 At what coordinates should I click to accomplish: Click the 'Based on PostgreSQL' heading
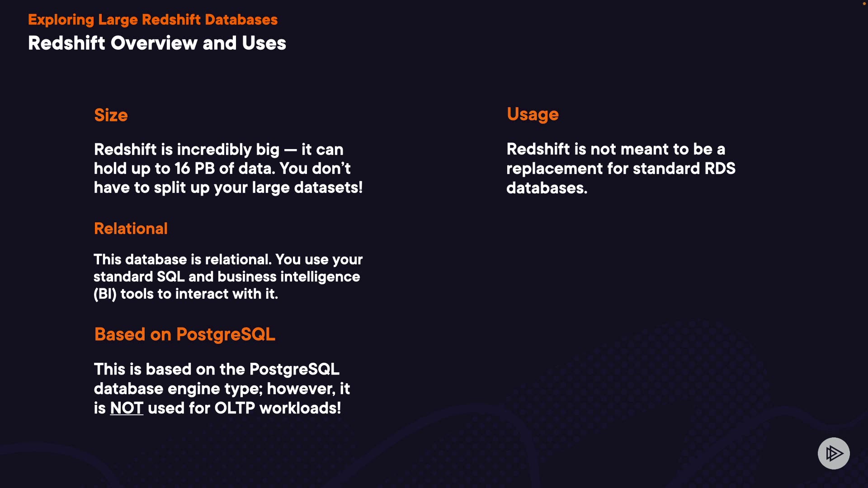pos(184,334)
